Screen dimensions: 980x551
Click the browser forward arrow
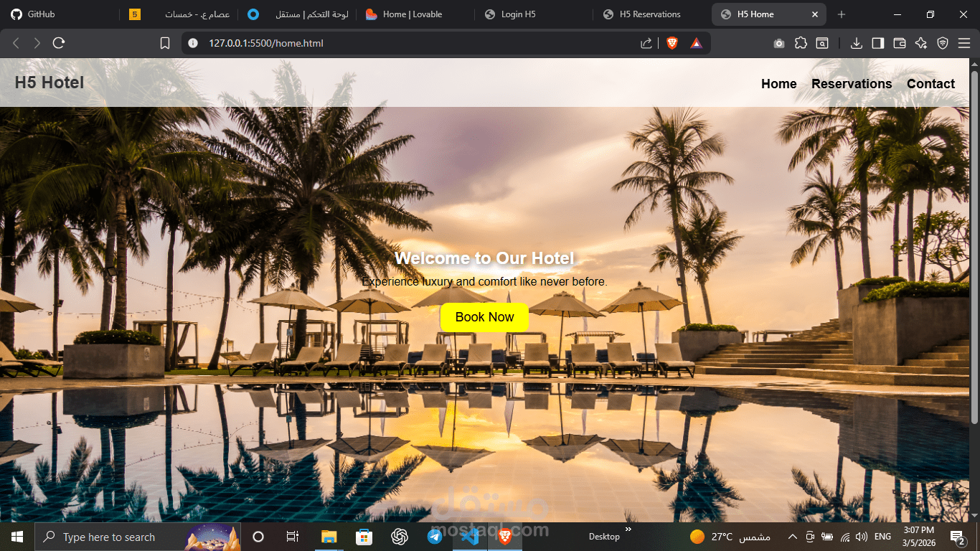point(37,43)
